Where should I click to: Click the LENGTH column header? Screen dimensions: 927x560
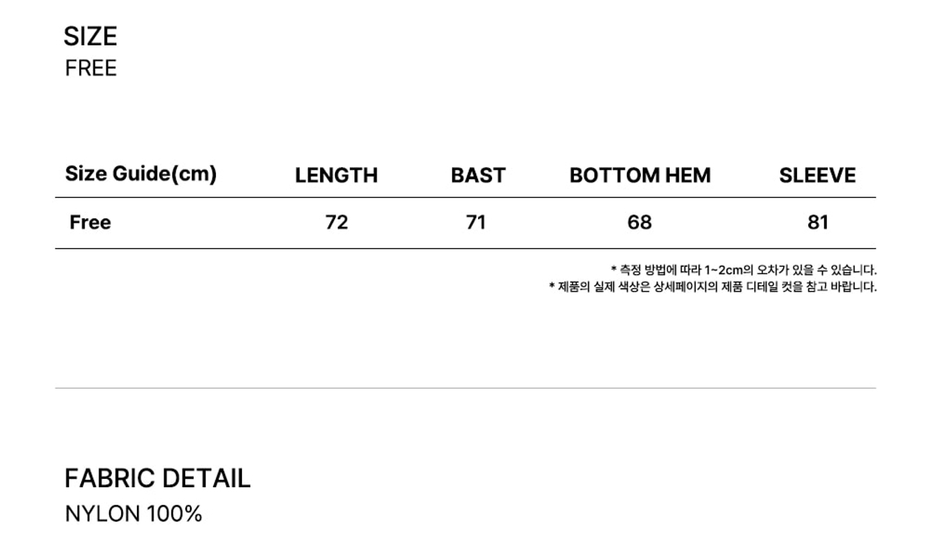pyautogui.click(x=336, y=175)
